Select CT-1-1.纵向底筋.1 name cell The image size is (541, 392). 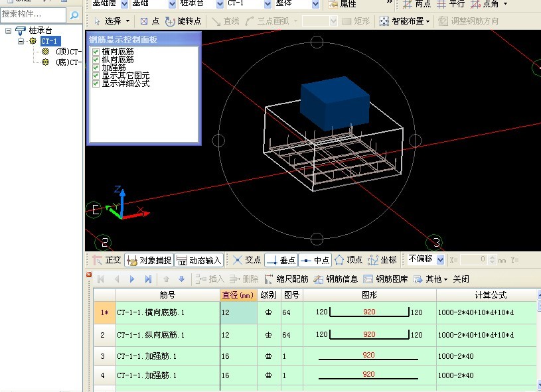click(x=168, y=335)
